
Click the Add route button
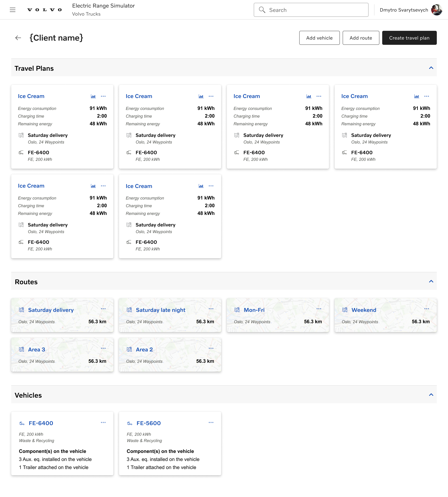point(361,38)
